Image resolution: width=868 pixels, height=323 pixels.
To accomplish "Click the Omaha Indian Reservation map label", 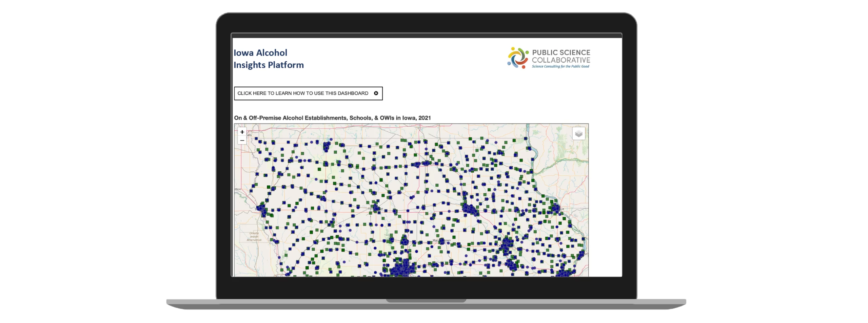I will (x=254, y=237).
